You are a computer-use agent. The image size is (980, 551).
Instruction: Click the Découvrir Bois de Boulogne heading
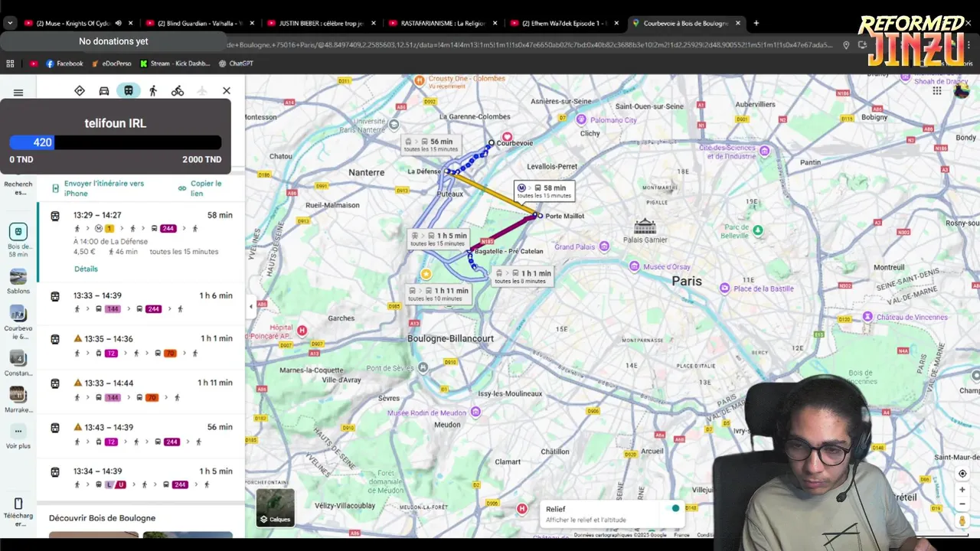tap(102, 518)
